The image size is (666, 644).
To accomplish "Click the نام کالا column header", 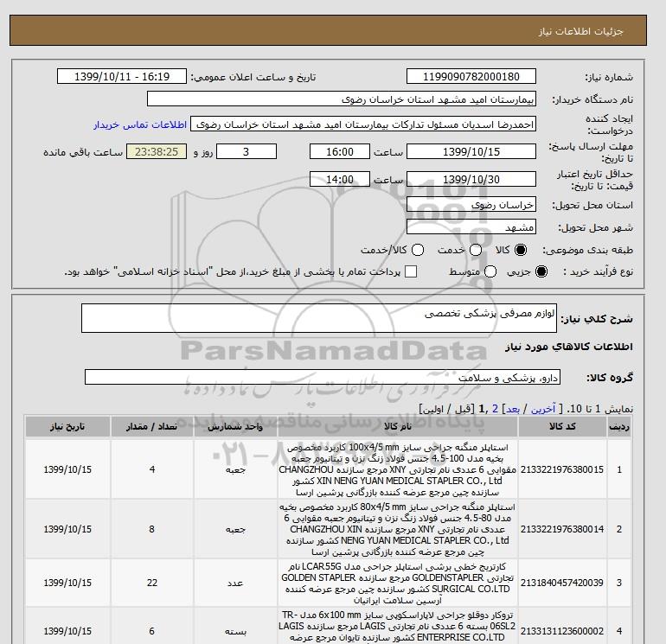I will [x=398, y=427].
